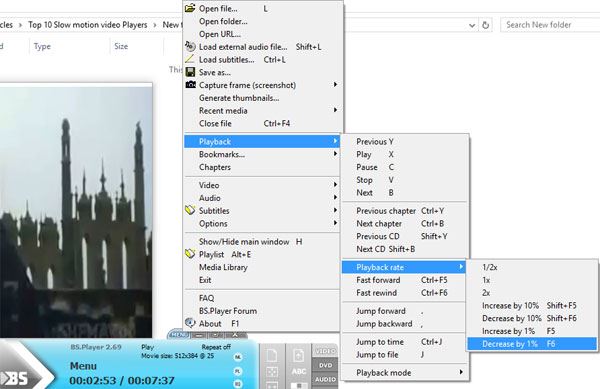
Task: Click the Search New folder input field
Action: (550, 25)
